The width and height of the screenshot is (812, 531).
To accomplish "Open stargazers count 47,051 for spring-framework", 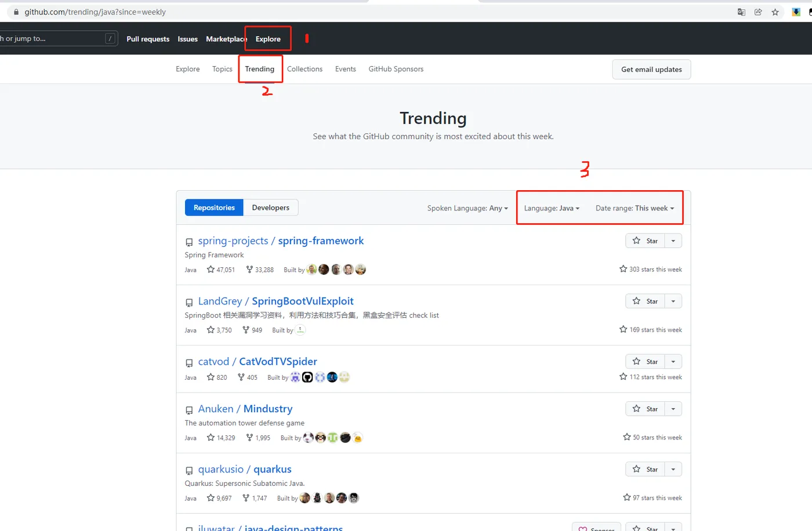I will (x=221, y=270).
